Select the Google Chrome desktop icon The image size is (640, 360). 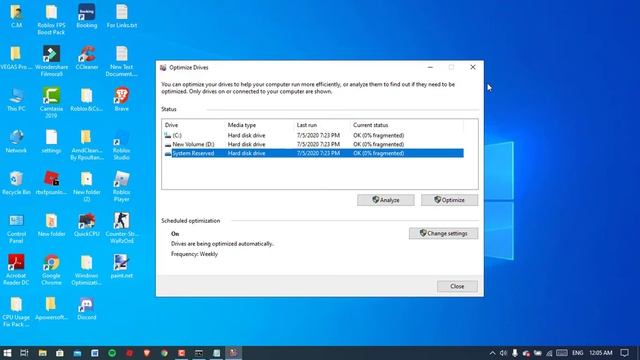(51, 270)
